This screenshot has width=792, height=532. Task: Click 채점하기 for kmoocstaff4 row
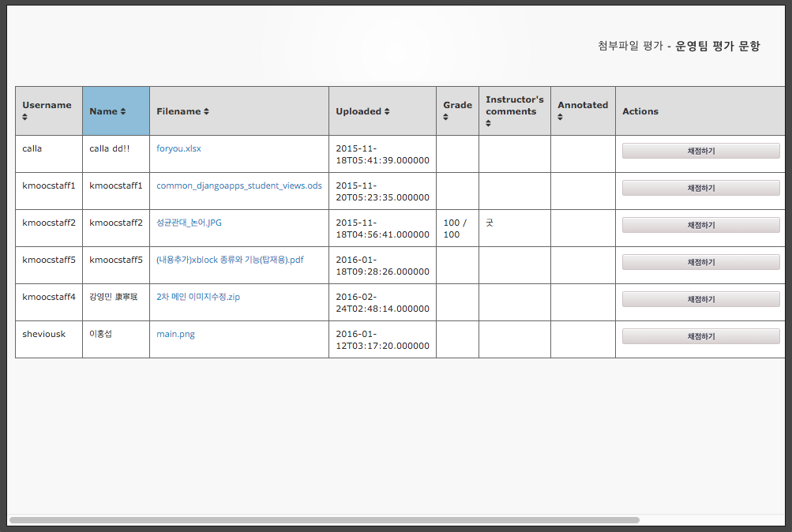700,299
